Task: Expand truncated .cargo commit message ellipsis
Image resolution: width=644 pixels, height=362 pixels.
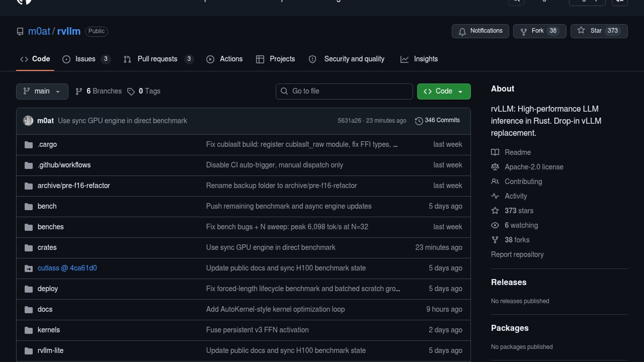Action: [x=395, y=144]
